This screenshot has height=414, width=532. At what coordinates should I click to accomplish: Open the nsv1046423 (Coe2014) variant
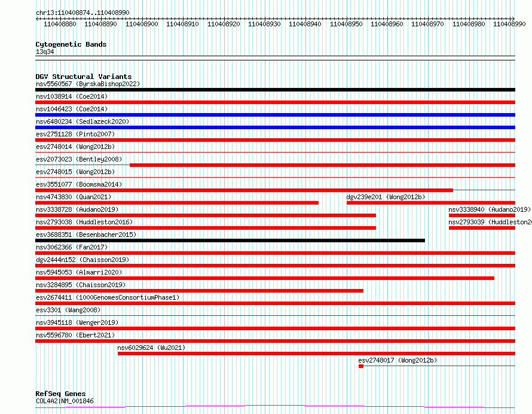pos(72,109)
